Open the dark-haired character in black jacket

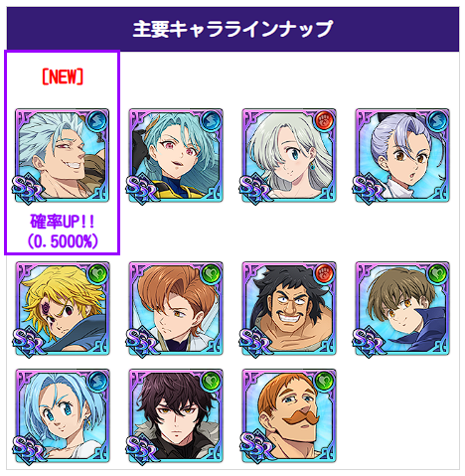point(176,415)
